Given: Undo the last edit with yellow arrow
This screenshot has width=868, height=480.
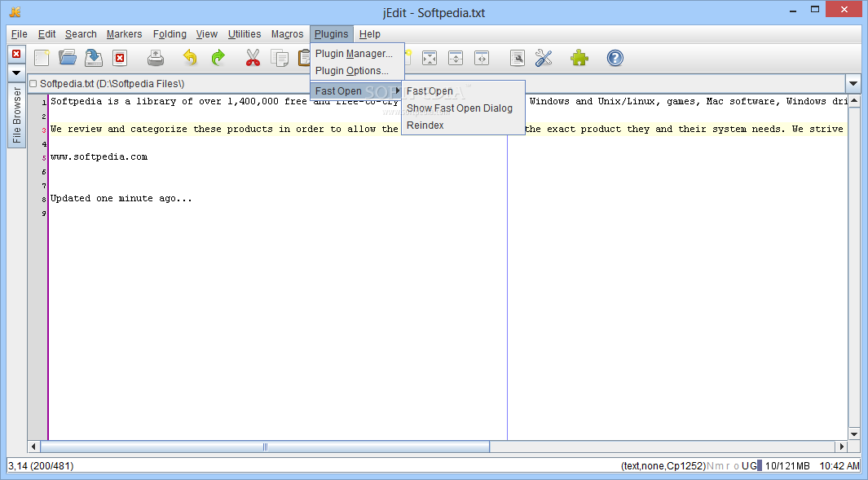Looking at the screenshot, I should [190, 58].
